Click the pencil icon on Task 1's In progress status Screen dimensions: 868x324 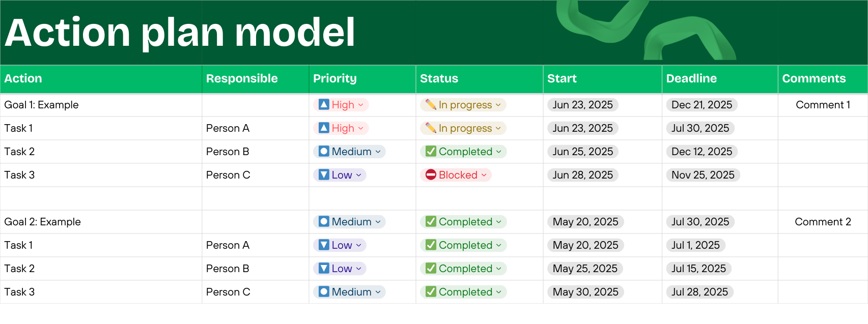tap(431, 128)
